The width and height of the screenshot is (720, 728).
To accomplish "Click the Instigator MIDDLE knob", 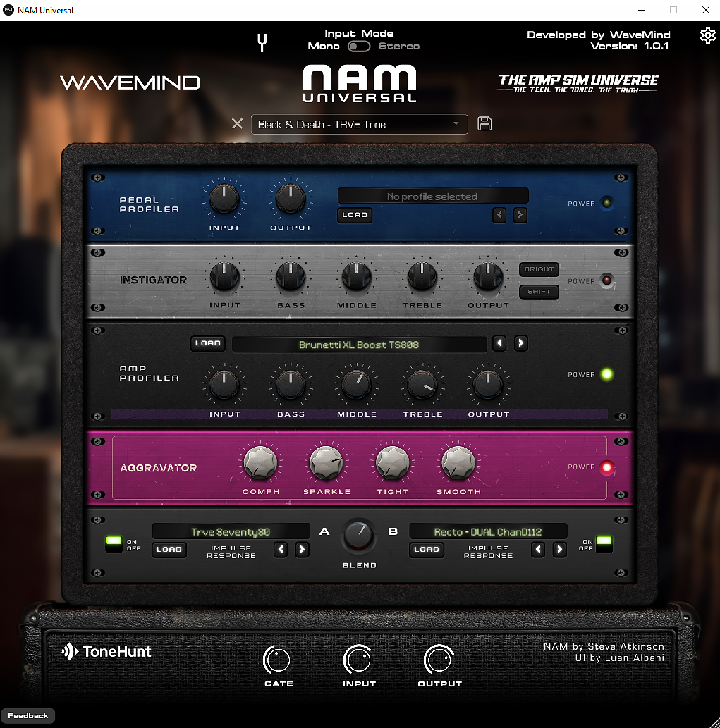I will [x=356, y=277].
